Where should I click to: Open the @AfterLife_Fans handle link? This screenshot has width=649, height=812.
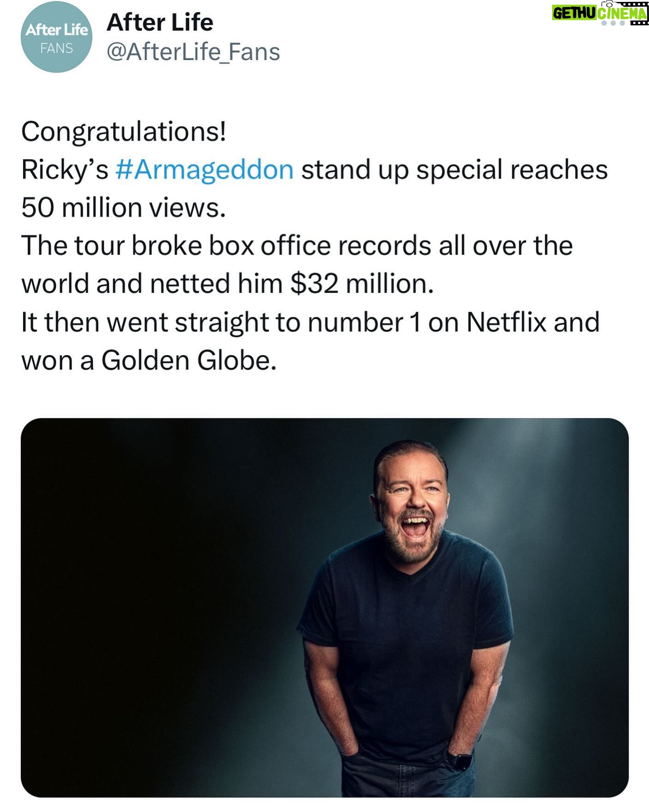click(x=193, y=52)
